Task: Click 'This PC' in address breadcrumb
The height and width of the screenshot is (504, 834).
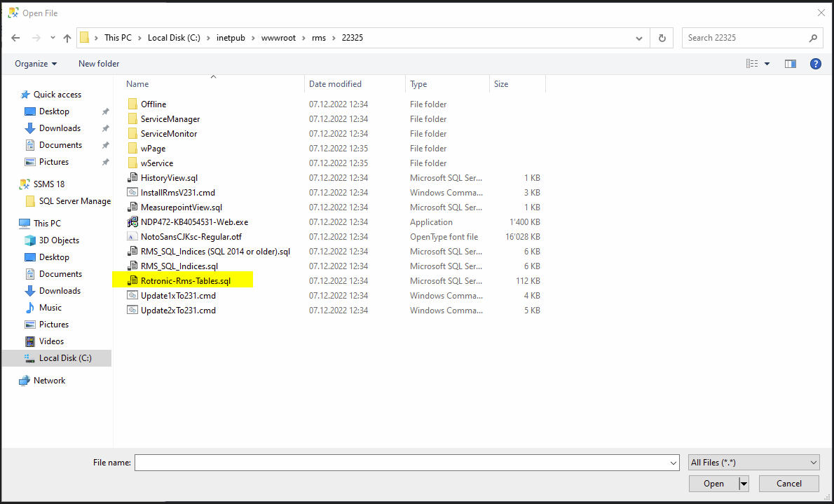Action: point(118,38)
